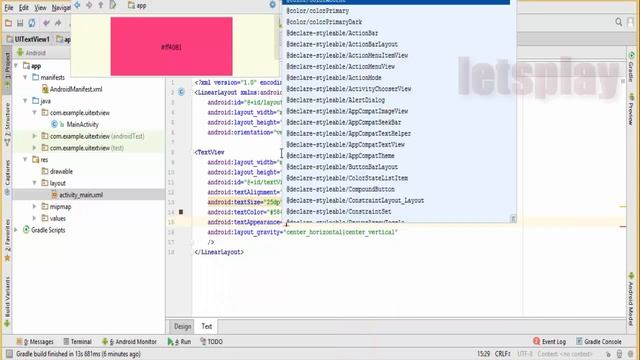This screenshot has height=360, width=640.
Task: Choose @declare-styleable/AlertDialog suggestion
Action: (x=336, y=100)
